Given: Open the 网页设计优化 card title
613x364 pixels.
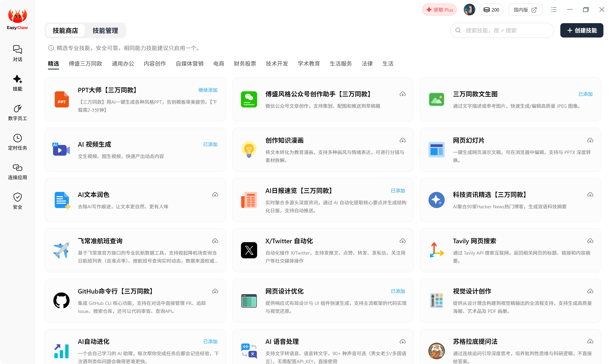Looking at the screenshot, I should click(x=284, y=291).
